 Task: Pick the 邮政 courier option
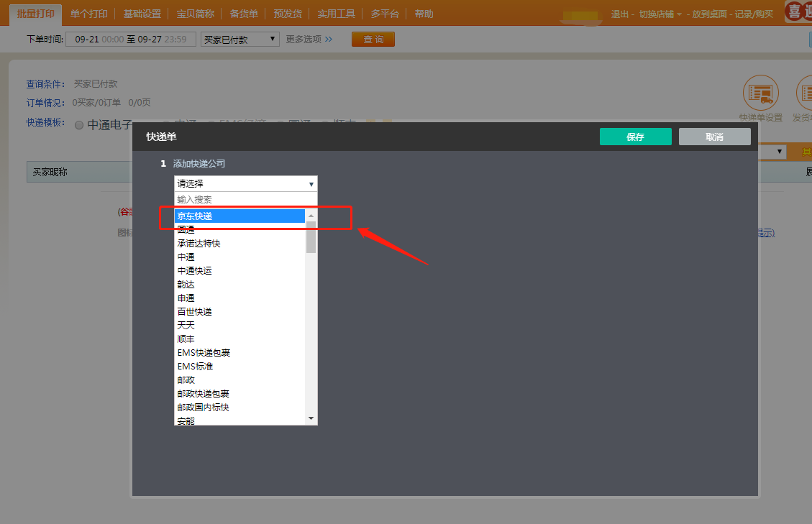(x=240, y=380)
